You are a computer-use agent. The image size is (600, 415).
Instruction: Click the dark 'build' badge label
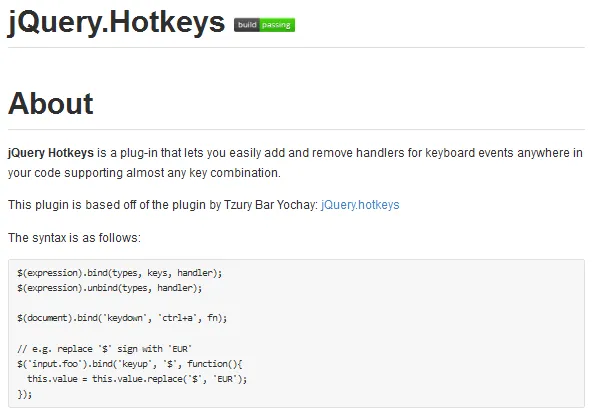click(x=247, y=25)
